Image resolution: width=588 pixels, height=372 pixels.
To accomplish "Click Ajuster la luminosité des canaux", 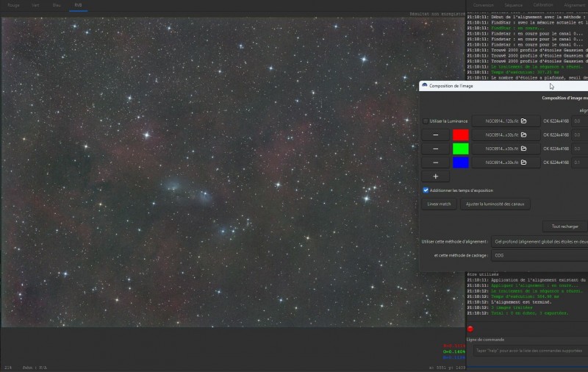I will [495, 204].
